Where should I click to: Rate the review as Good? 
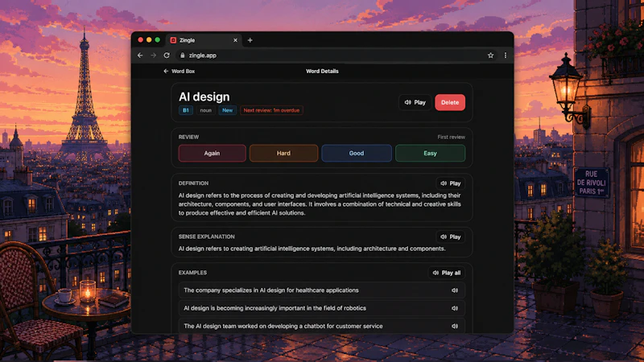click(x=356, y=153)
